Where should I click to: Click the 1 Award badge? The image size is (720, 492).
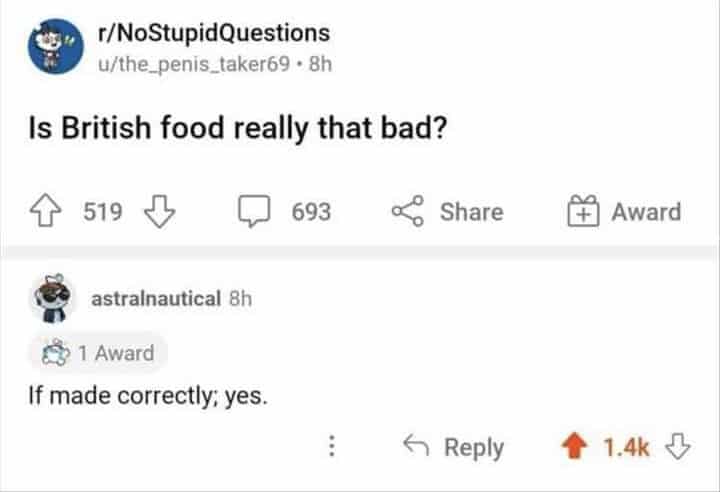coord(97,352)
